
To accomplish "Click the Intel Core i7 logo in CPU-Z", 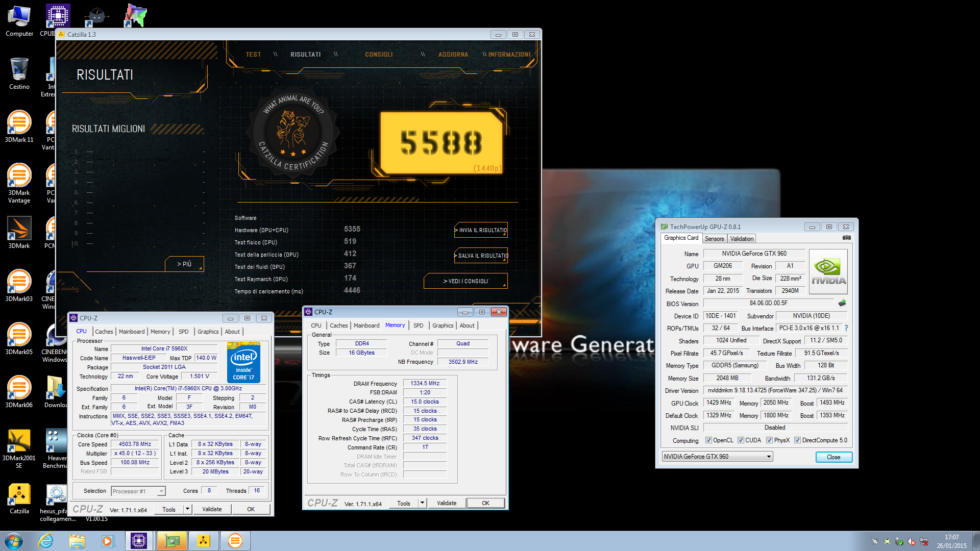I will (x=243, y=363).
